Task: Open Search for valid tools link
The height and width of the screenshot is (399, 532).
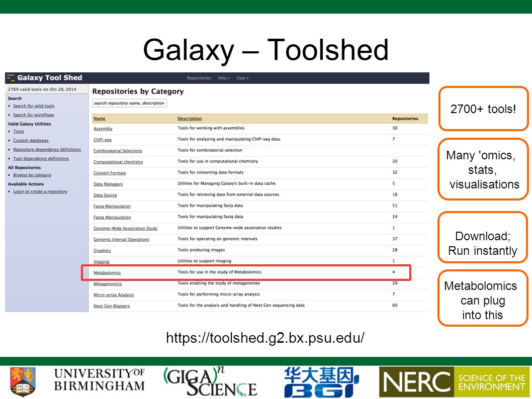Action: click(x=34, y=106)
